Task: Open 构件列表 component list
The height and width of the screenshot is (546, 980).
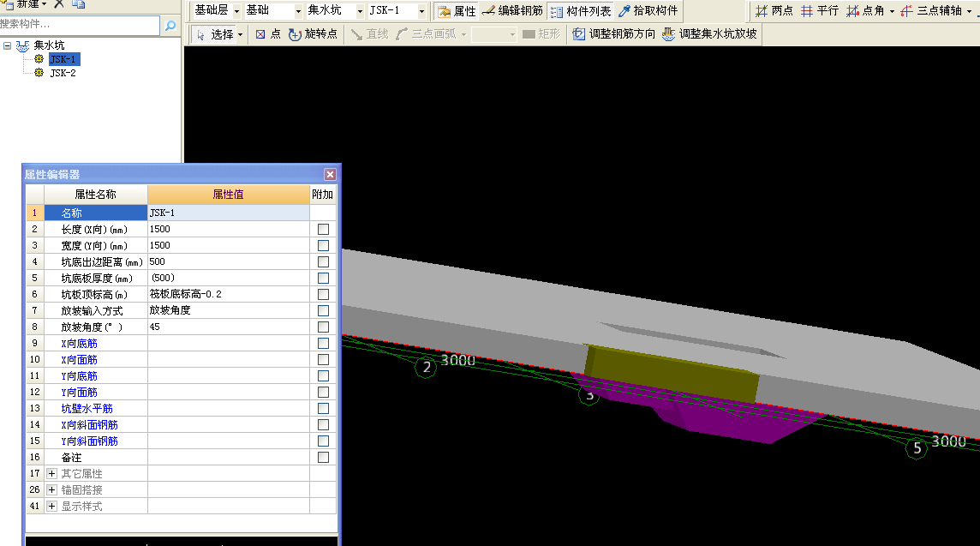Action: pos(581,10)
